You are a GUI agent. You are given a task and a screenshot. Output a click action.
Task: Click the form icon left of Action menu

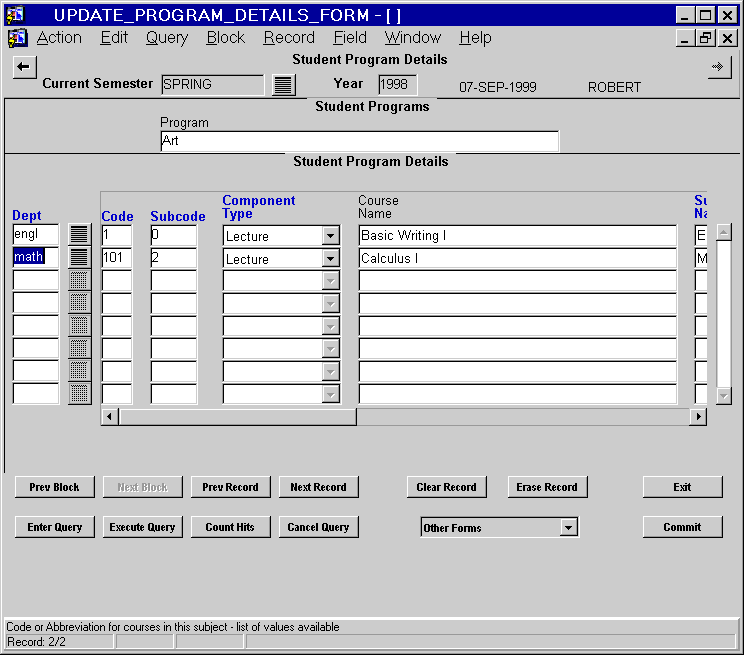pyautogui.click(x=18, y=37)
